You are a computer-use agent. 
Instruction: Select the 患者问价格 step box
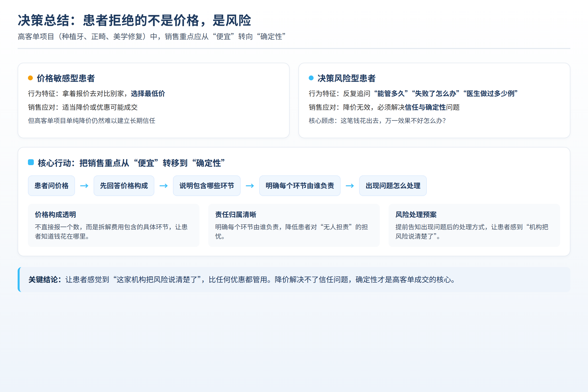(51, 186)
